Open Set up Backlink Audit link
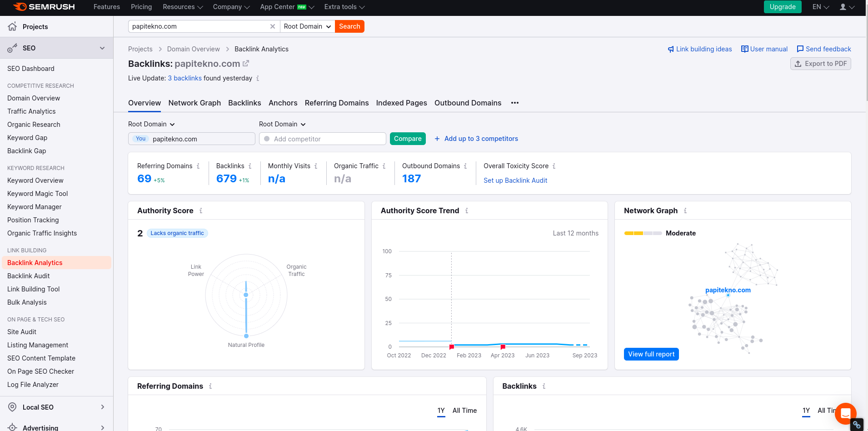 [515, 180]
